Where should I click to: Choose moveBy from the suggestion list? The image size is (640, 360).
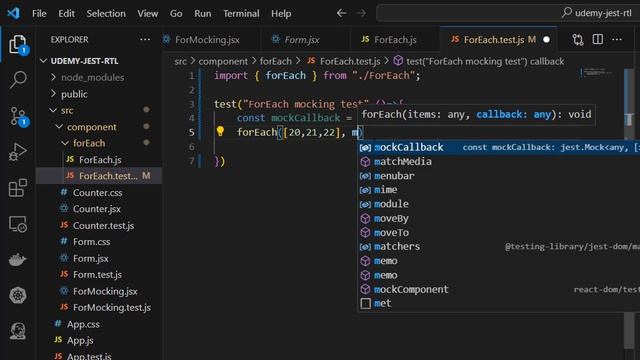click(x=499, y=218)
